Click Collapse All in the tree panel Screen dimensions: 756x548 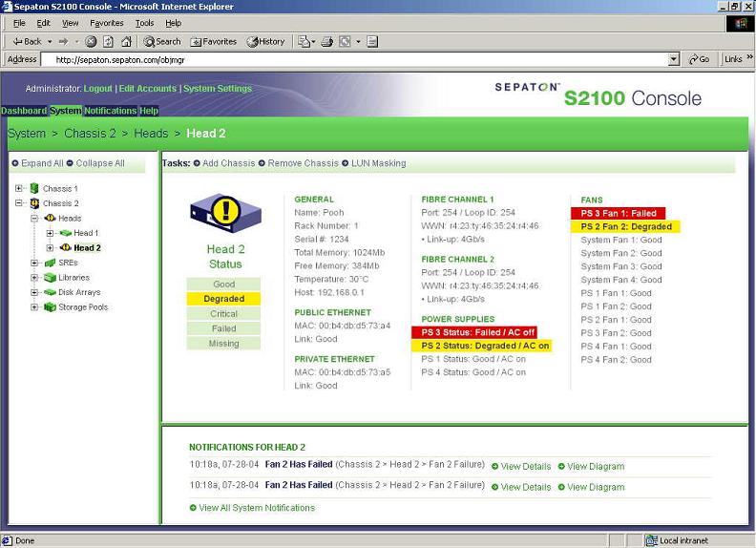point(95,163)
